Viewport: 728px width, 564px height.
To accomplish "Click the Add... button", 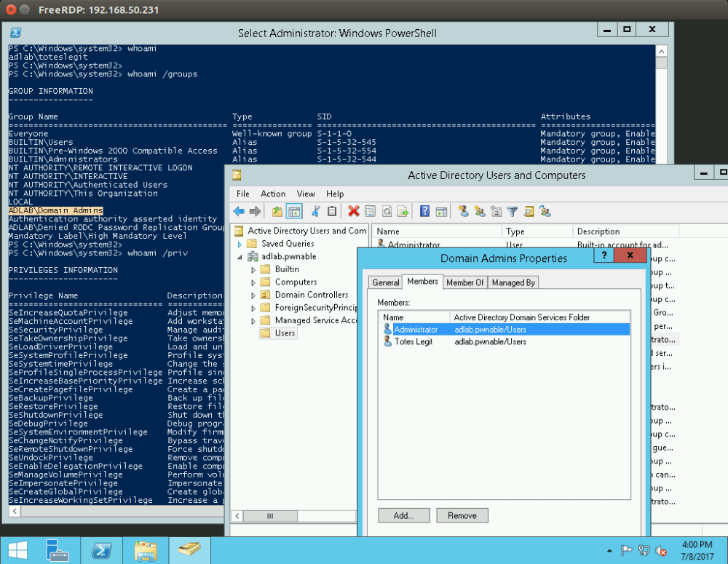I will pos(403,515).
